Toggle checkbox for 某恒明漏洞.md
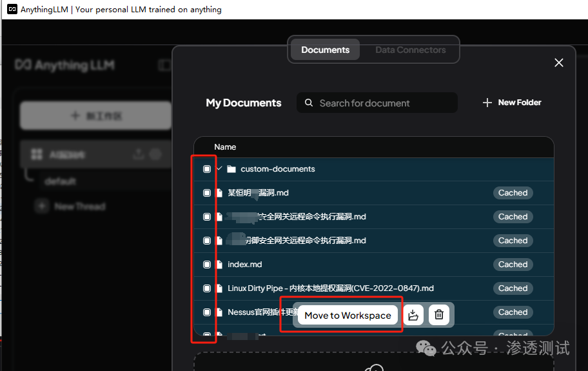The width and height of the screenshot is (588, 371). coord(206,193)
